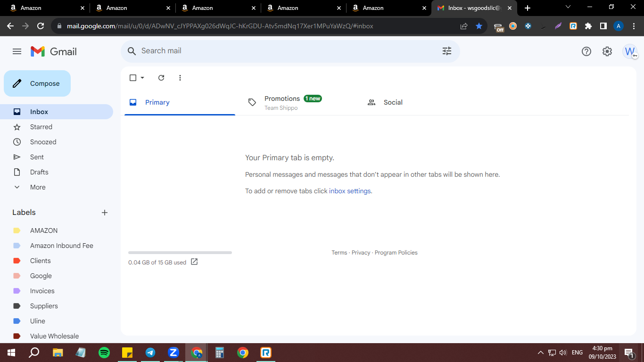The image size is (644, 362).
Task: Create a new label with plus icon
Action: point(105,213)
